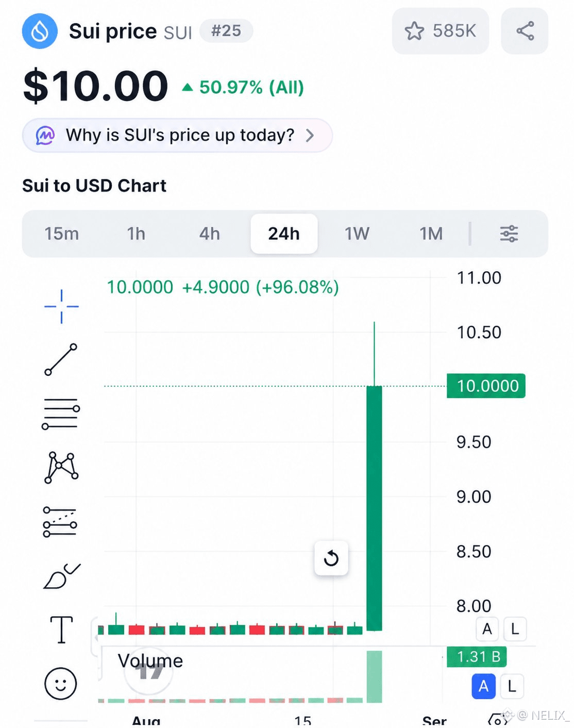Expand Why is SUI's price up today
This screenshot has height=728, width=574.
click(177, 135)
